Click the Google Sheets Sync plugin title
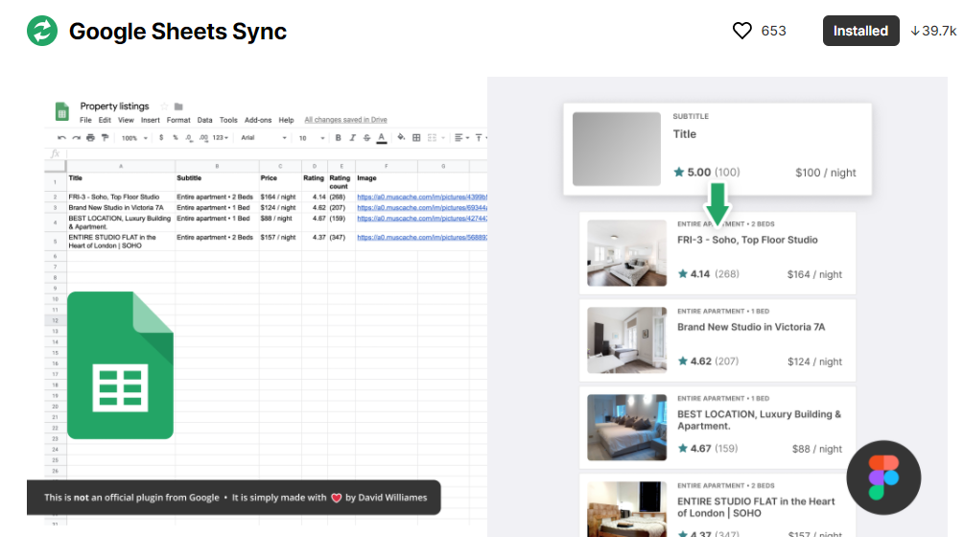The image size is (964, 560). 177,32
